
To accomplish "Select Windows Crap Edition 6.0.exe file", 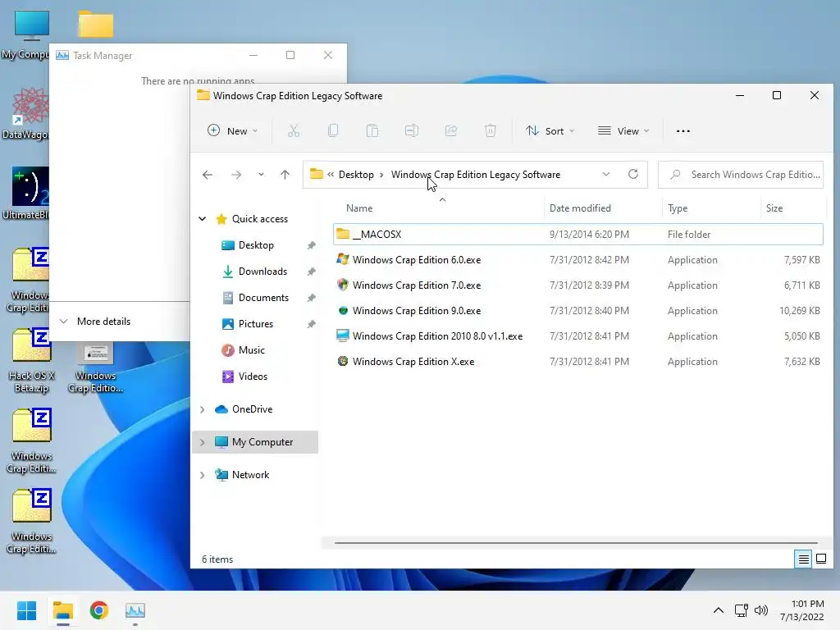I will tap(578, 260).
